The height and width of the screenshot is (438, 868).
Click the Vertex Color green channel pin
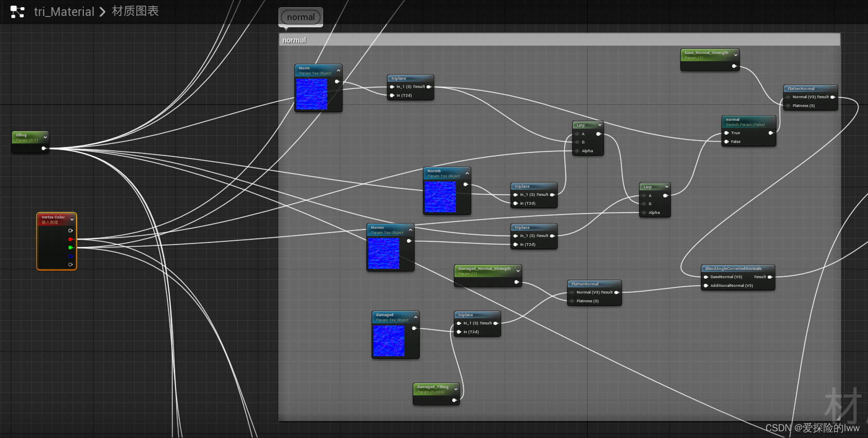(70, 248)
